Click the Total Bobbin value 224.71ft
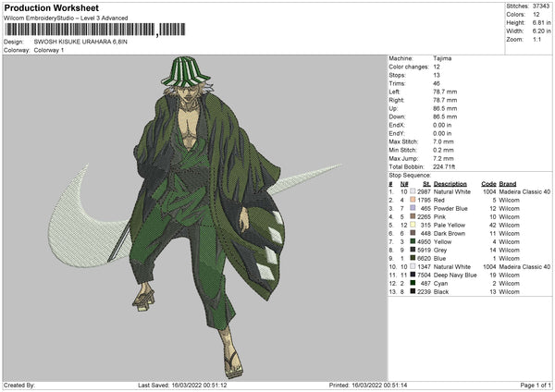 tap(444, 166)
